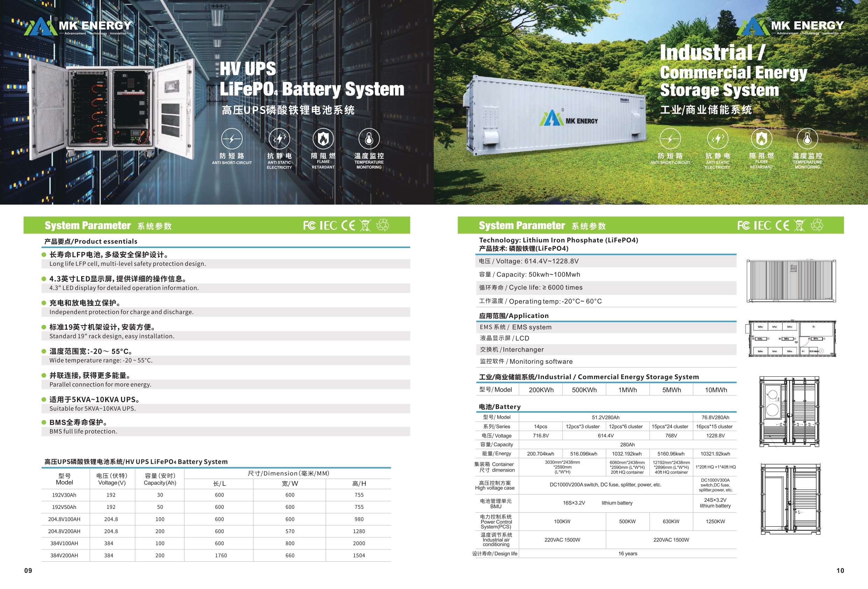Click the crossed-out bin icon in page 09's header bar
This screenshot has width=868, height=589.
pyautogui.click(x=365, y=226)
